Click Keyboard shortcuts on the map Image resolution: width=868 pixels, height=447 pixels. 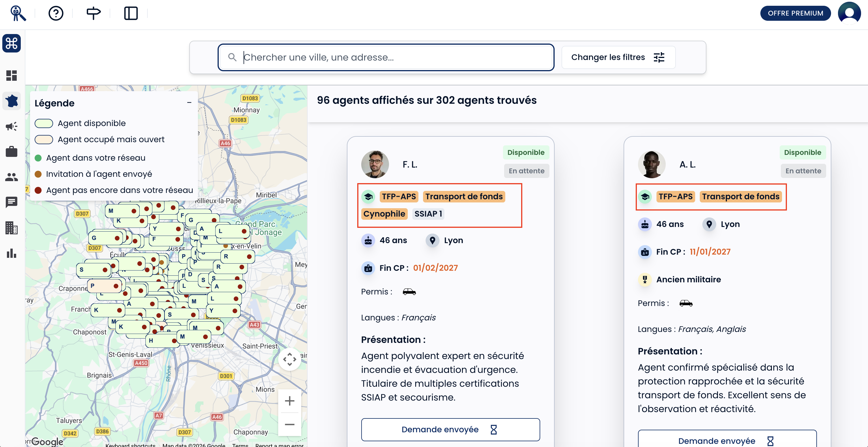[x=130, y=445]
